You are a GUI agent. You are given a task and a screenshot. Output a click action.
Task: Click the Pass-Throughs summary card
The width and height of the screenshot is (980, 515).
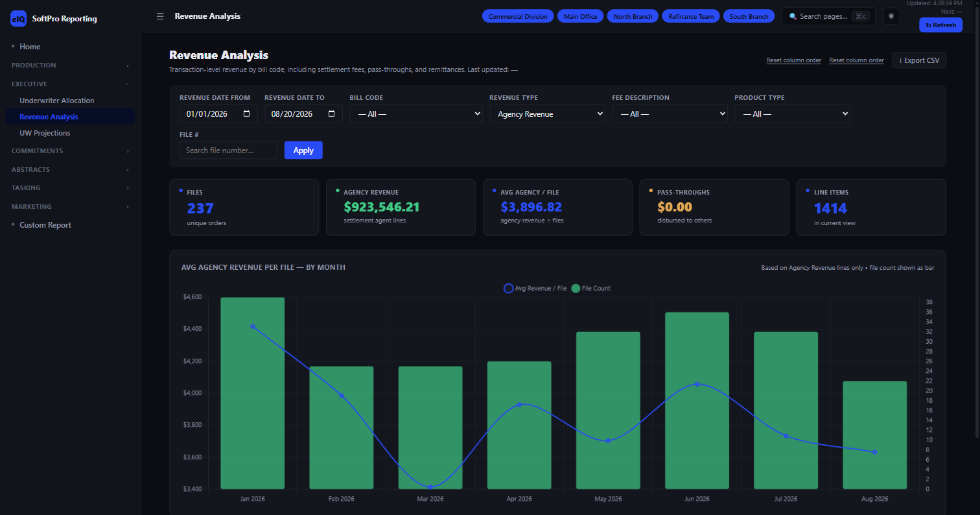[x=714, y=208]
